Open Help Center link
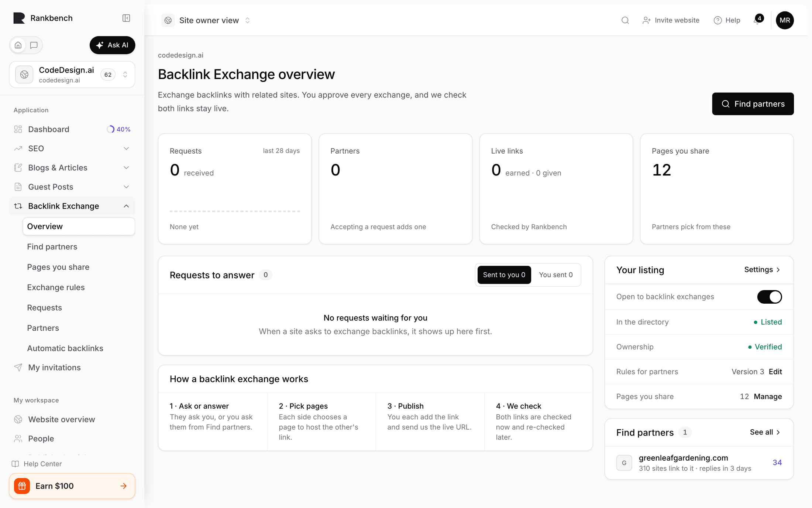Viewport: 812px width, 508px height. tap(37, 464)
